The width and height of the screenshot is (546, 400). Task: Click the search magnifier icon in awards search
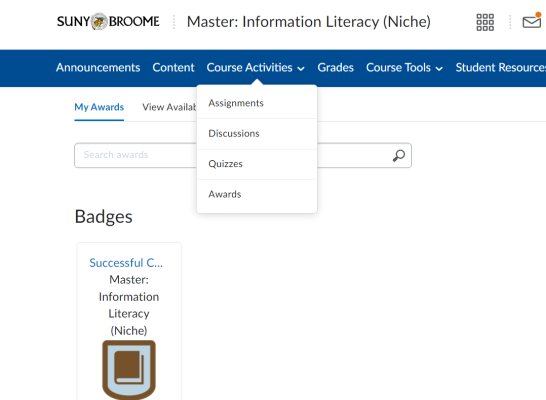(399, 155)
